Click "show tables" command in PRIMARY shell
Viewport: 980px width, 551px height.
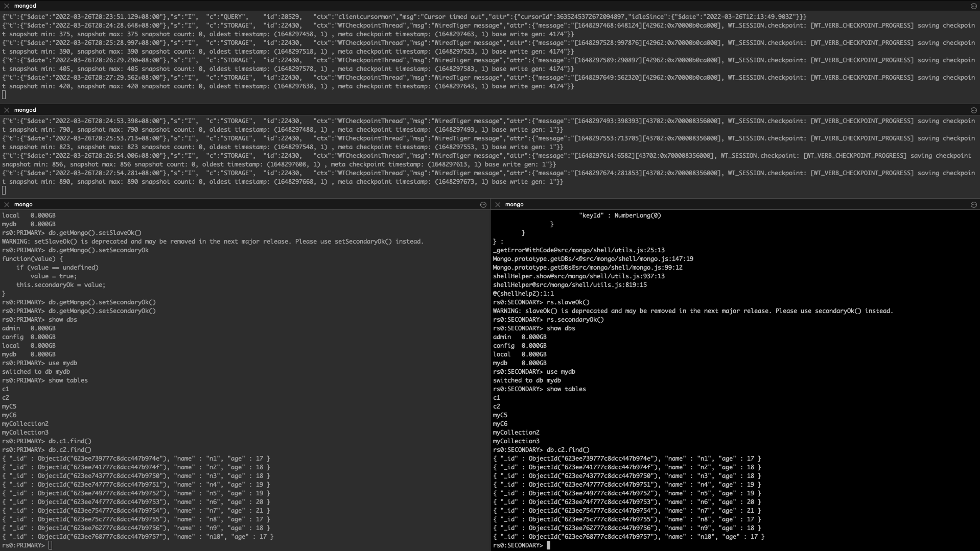pos(45,380)
